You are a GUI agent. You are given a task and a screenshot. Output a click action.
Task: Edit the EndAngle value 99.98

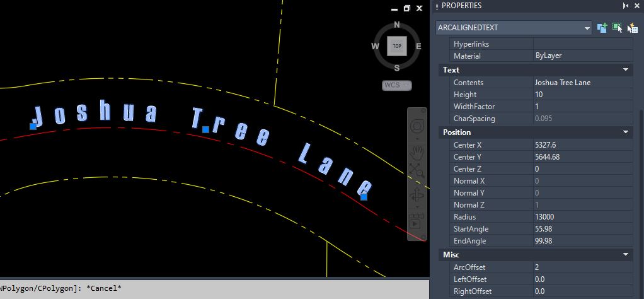click(583, 240)
